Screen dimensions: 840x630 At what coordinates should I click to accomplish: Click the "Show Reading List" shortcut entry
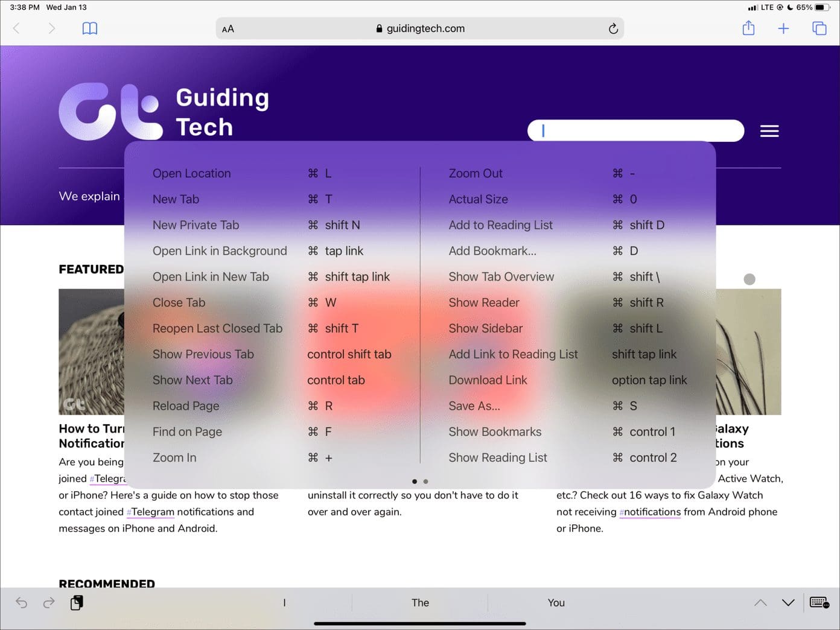(498, 457)
